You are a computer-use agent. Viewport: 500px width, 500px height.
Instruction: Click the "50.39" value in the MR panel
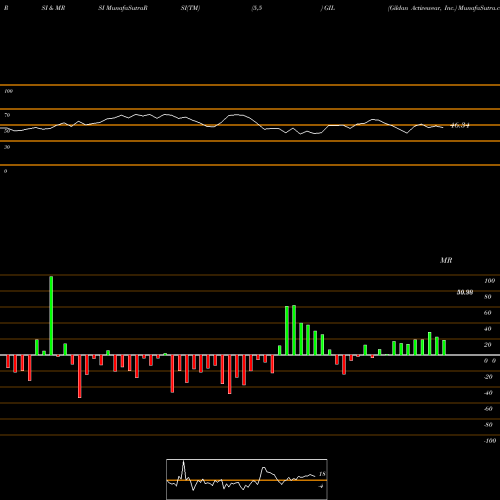465,292
